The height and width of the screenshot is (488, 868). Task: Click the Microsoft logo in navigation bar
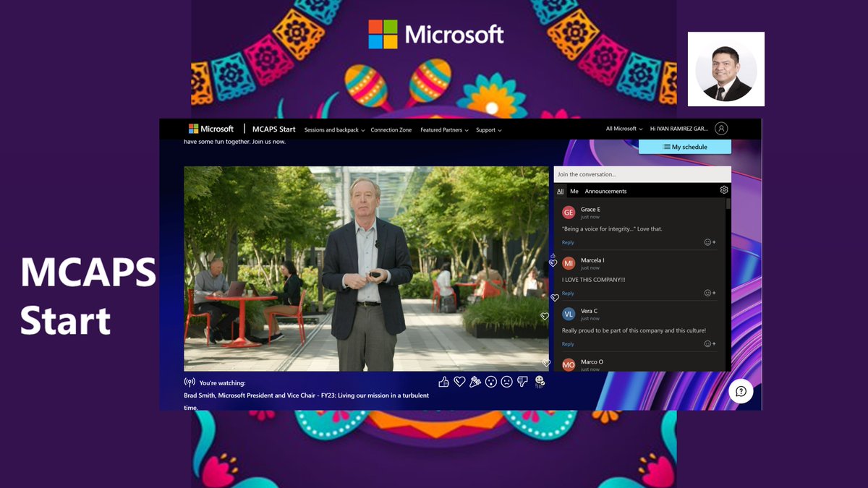click(211, 129)
